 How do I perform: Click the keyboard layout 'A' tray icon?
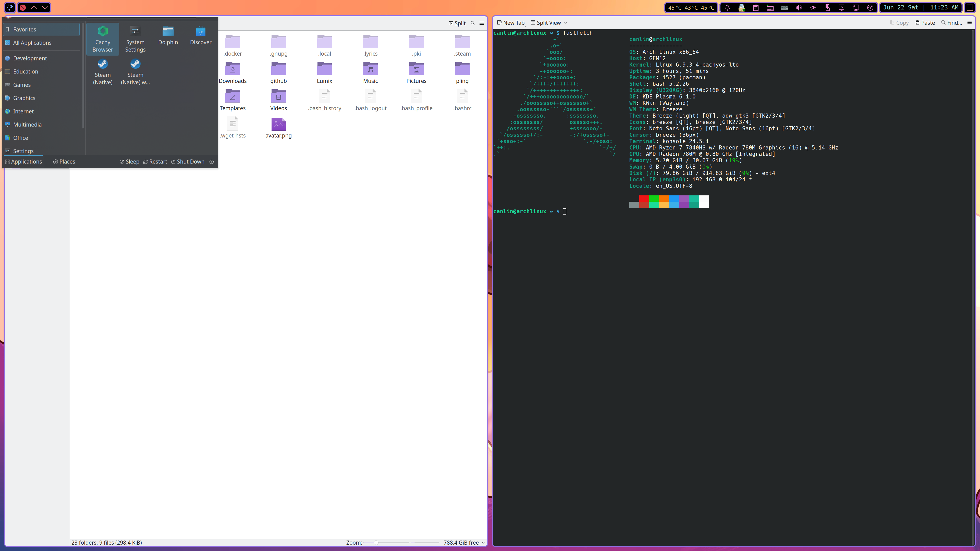[841, 8]
